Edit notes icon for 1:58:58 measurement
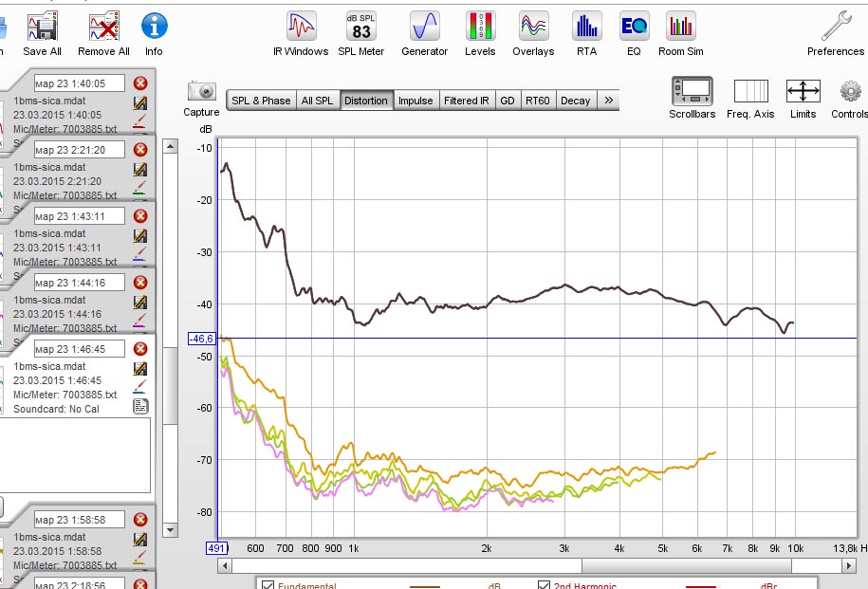 (140, 539)
